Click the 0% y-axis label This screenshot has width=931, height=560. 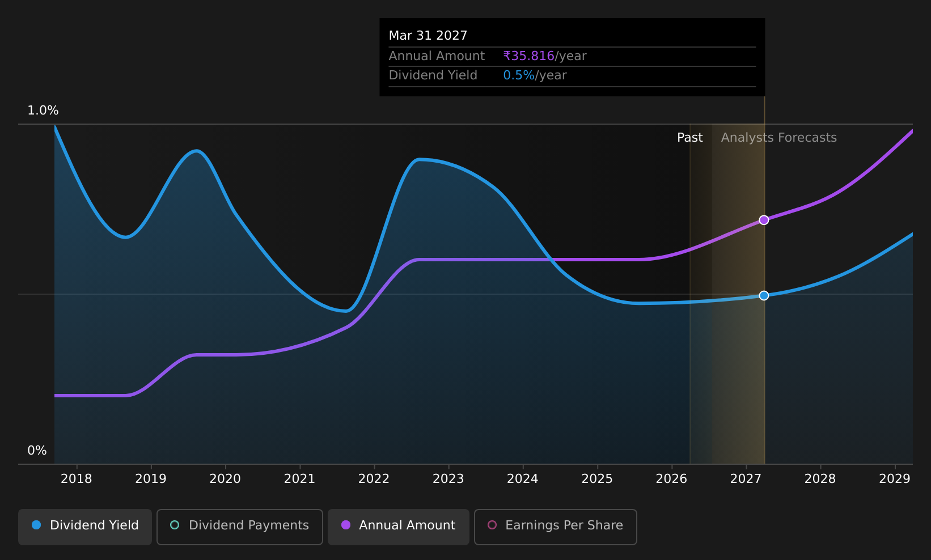pyautogui.click(x=37, y=451)
